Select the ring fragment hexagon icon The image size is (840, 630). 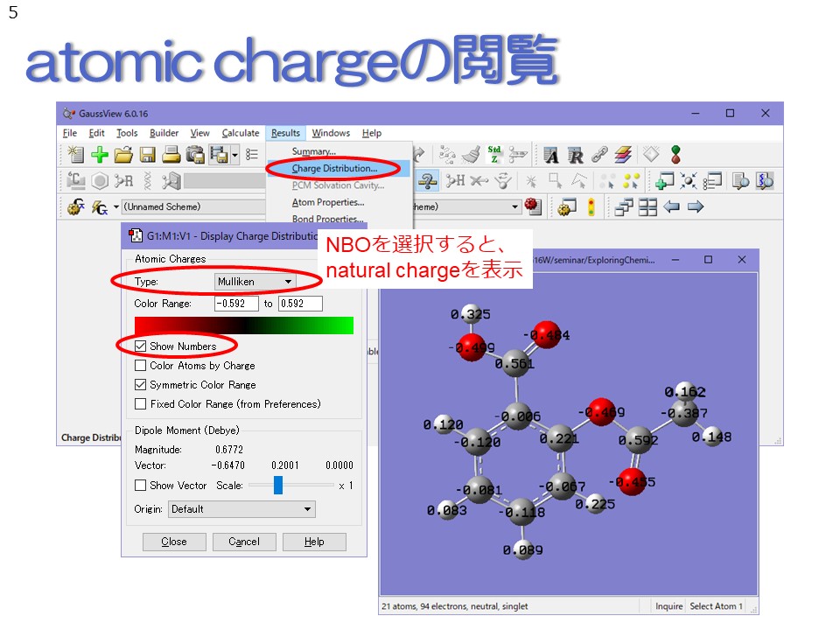100,181
